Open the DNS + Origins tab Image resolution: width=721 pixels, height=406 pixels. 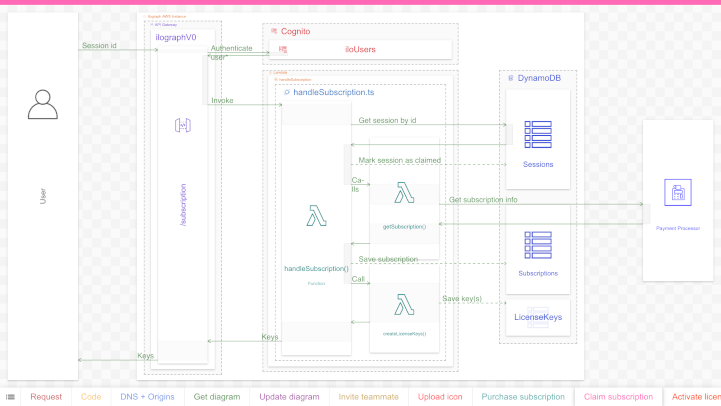[147, 397]
